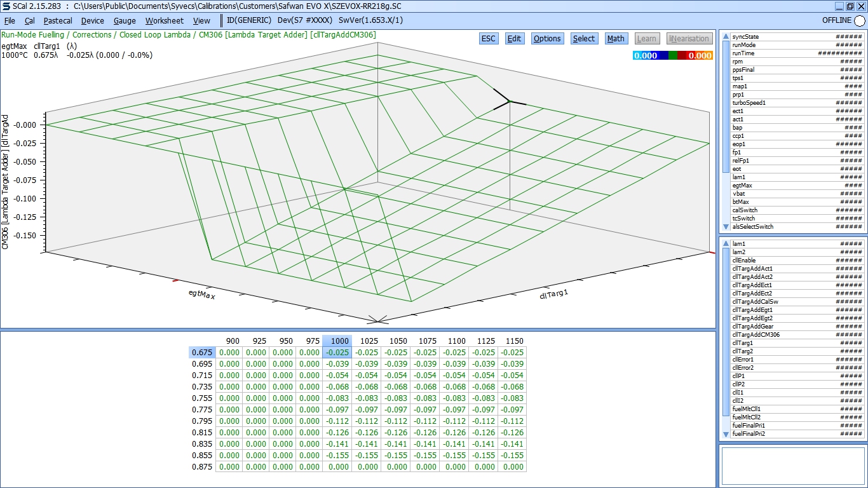The width and height of the screenshot is (868, 488).
Task: Click the SCal application icon in the title bar
Action: (5, 6)
